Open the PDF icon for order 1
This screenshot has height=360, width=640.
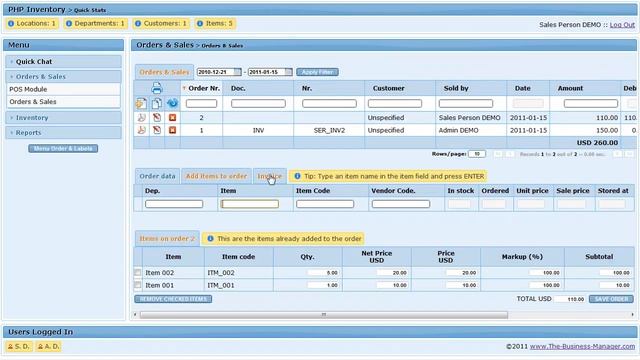point(141,130)
